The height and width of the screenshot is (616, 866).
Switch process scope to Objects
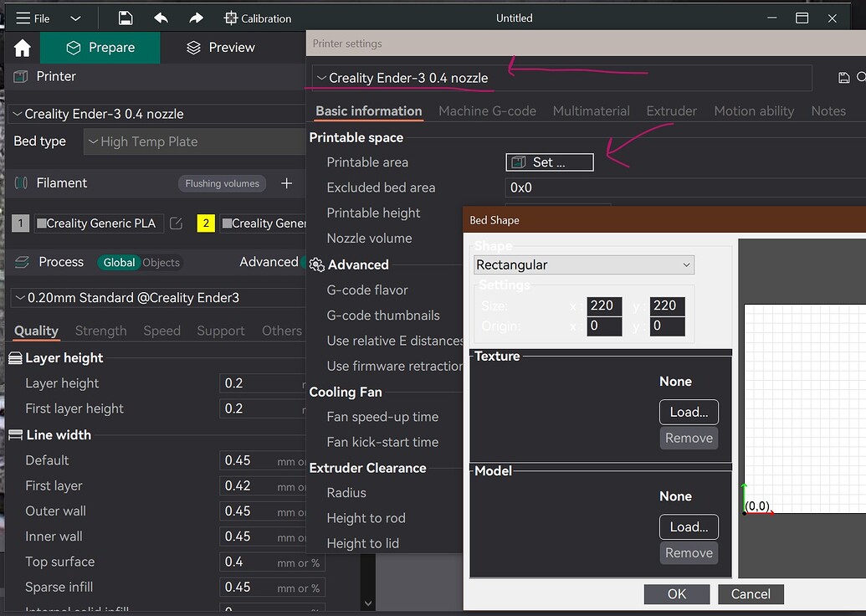(x=161, y=263)
